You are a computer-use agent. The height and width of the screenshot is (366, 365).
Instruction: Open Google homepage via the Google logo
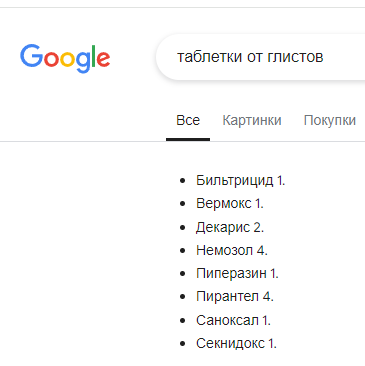(x=65, y=58)
